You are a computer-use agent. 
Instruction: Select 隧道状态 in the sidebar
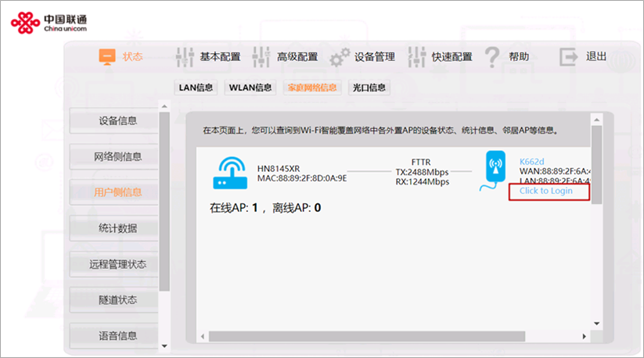tap(113, 300)
